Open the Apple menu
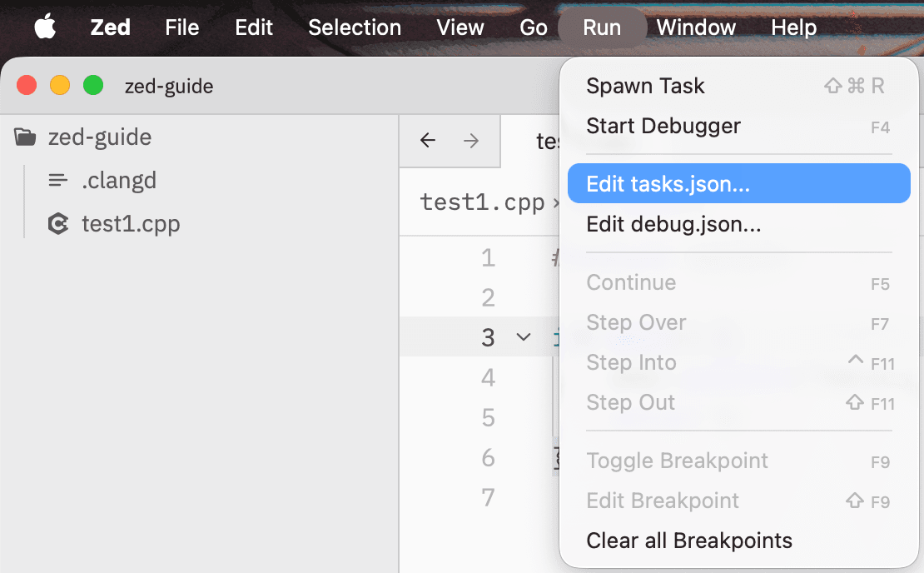 (x=45, y=27)
